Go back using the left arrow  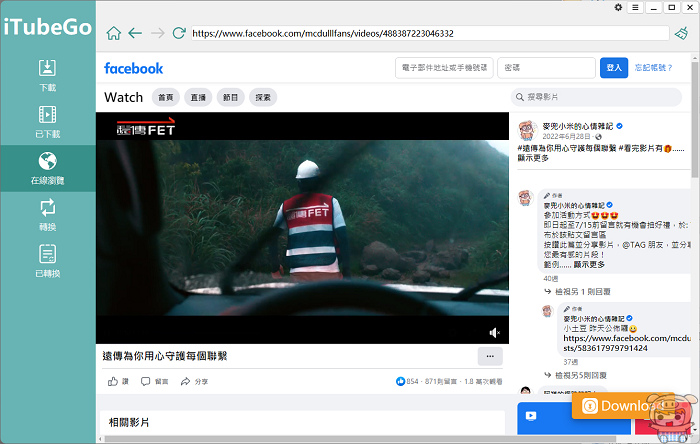tap(134, 33)
